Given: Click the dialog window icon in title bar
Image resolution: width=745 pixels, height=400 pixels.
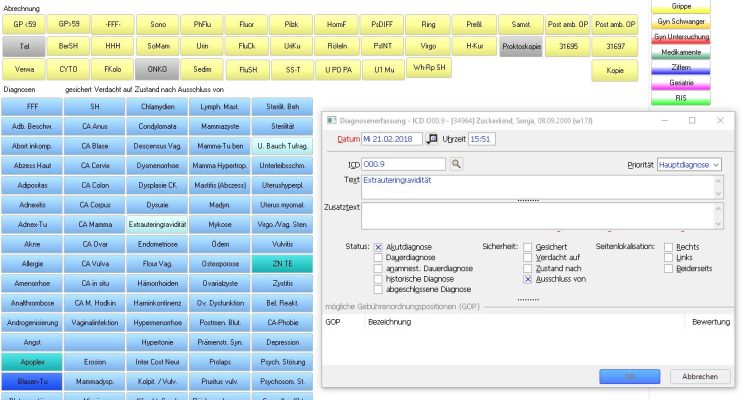Looking at the screenshot, I should pyautogui.click(x=331, y=121).
